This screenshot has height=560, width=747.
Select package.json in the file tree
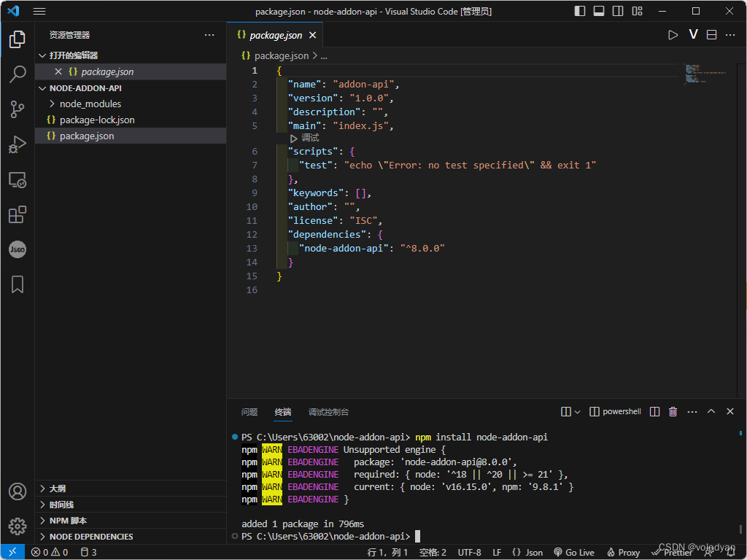point(131,136)
